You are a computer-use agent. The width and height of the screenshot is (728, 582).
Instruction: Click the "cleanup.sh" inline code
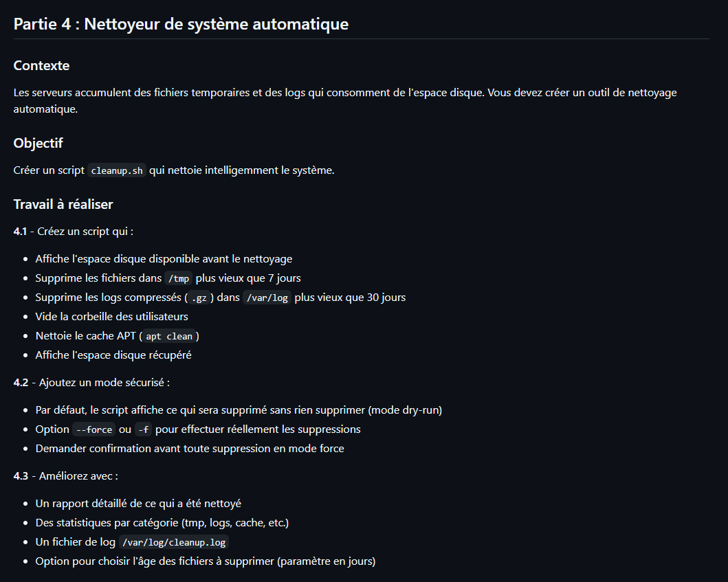coord(117,170)
